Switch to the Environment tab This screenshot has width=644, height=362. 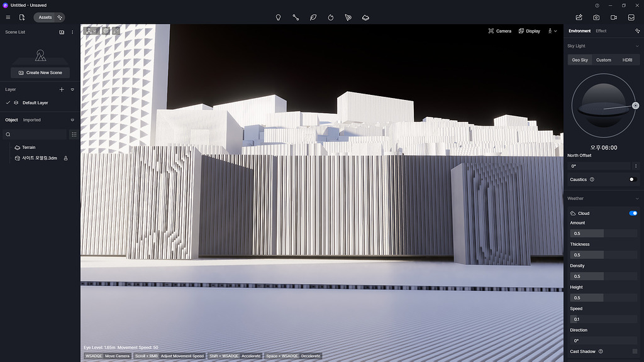(579, 31)
